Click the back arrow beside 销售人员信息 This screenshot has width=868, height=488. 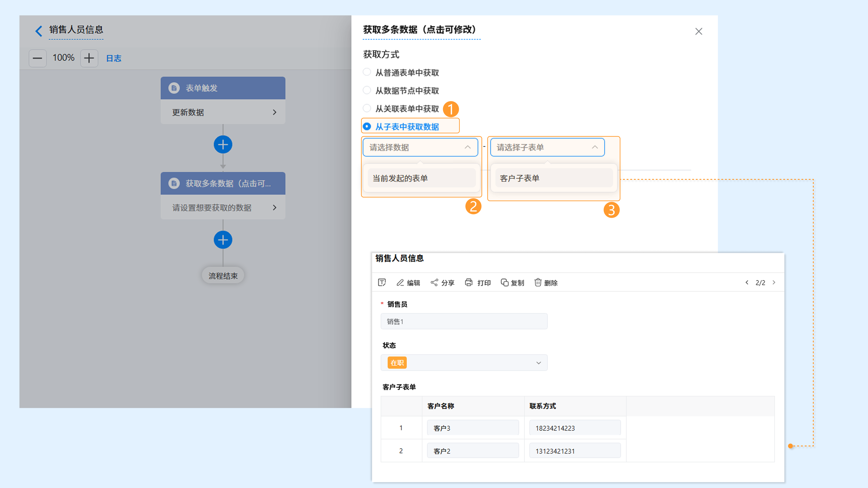39,31
